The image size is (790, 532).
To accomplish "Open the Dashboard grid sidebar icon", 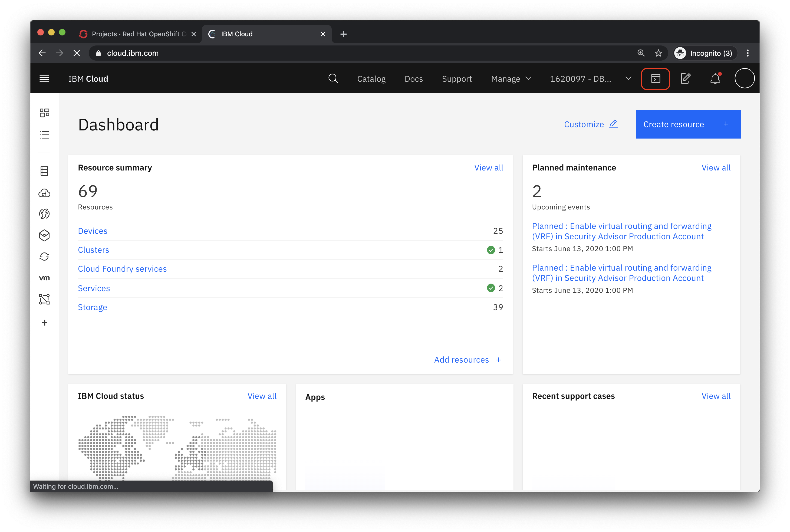I will coord(44,113).
